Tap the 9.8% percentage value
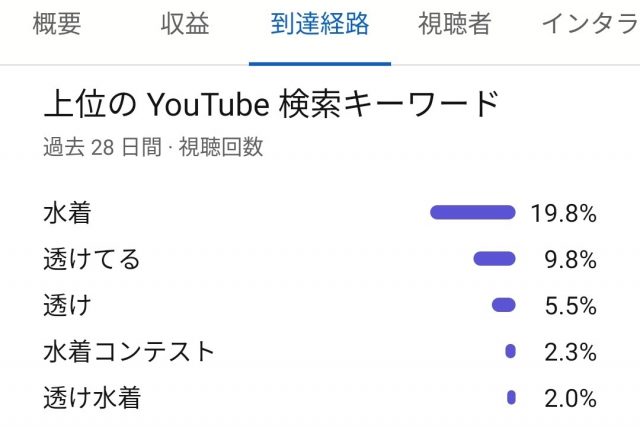This screenshot has width=640, height=427. 571,260
